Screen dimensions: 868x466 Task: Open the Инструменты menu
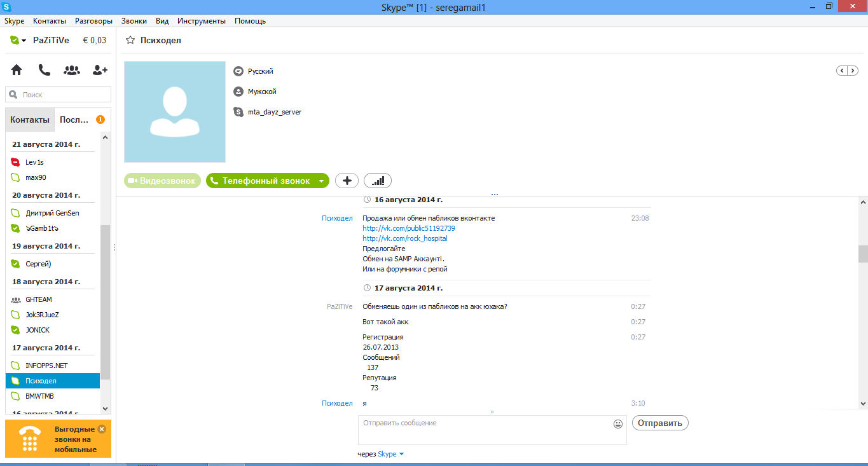coord(202,21)
